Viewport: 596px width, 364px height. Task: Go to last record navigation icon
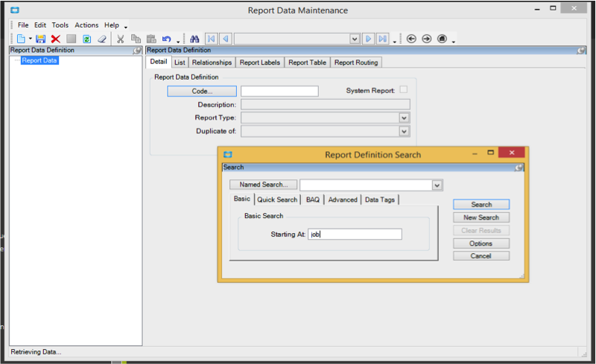[383, 39]
